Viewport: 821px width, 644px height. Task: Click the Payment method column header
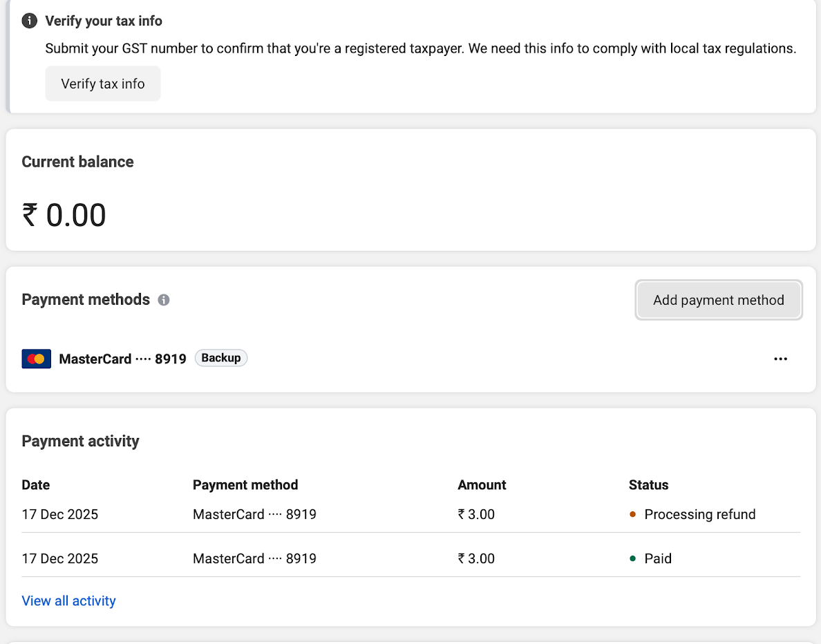pyautogui.click(x=245, y=484)
